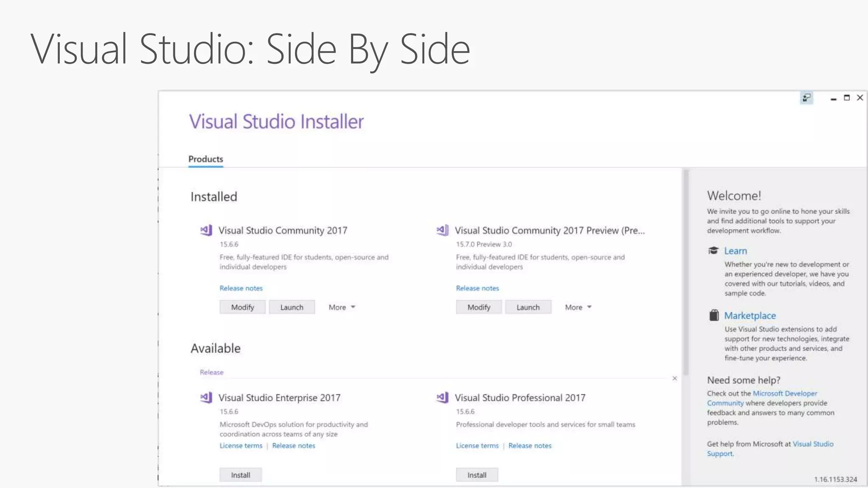
Task: Open License terms for Professional 2017
Action: click(477, 446)
